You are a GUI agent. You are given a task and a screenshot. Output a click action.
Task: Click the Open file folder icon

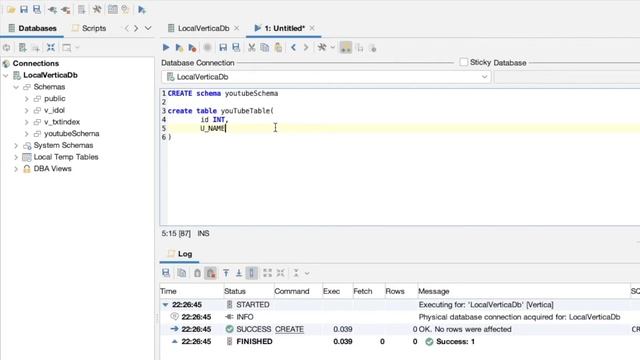coord(11,9)
